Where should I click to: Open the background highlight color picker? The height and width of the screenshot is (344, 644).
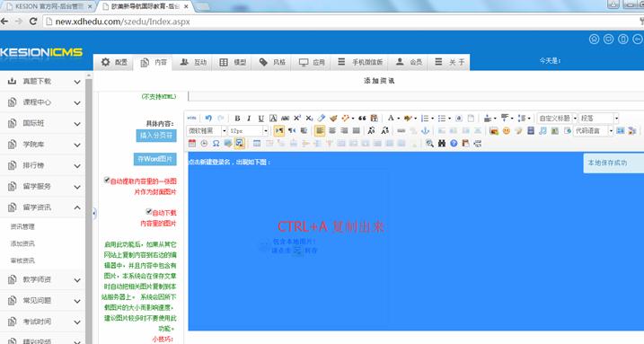(408, 119)
